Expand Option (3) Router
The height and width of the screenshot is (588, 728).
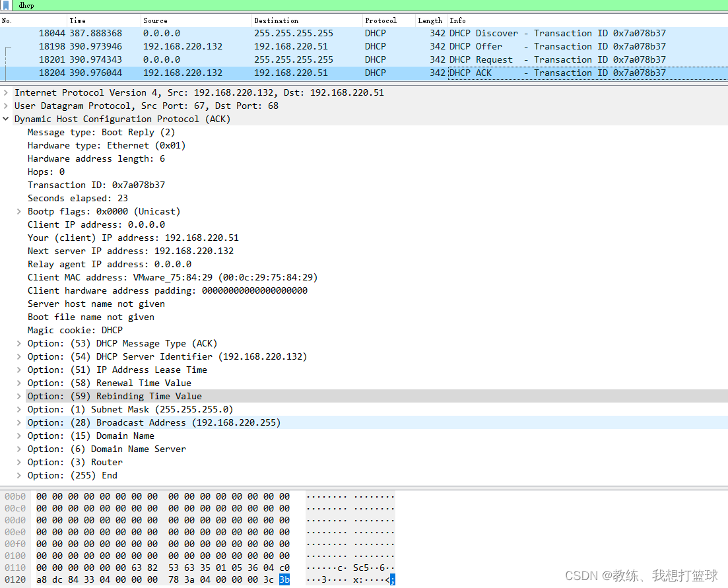[18, 462]
